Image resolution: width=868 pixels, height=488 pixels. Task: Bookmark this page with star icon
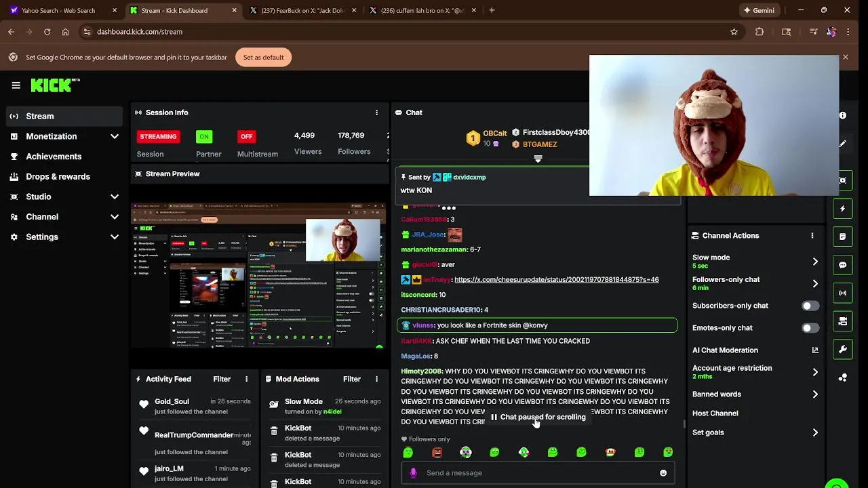[x=734, y=32]
